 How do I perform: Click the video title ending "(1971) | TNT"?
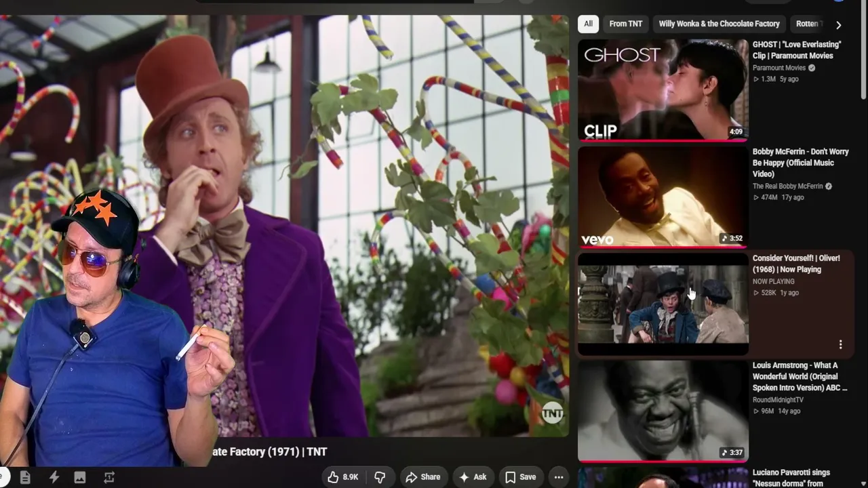tap(270, 452)
